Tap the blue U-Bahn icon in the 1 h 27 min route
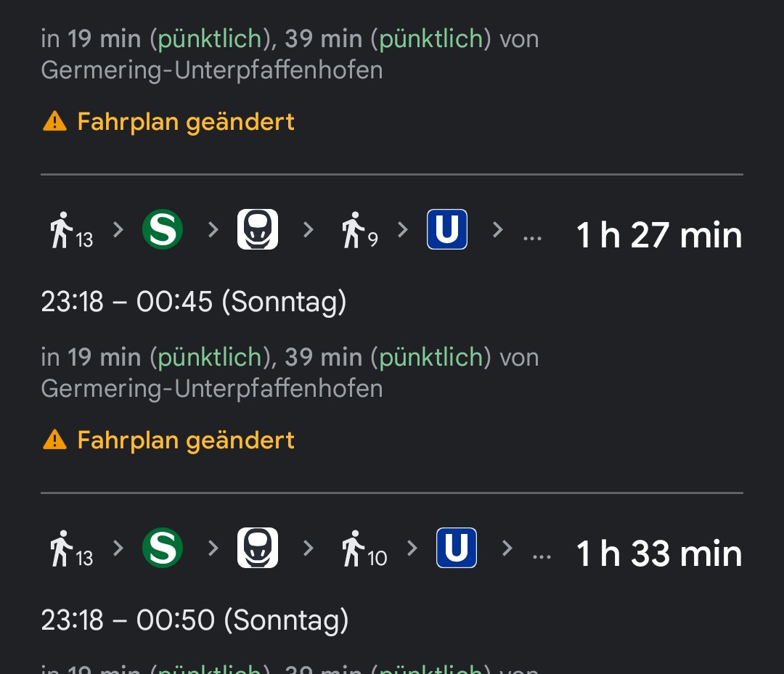 [x=447, y=230]
